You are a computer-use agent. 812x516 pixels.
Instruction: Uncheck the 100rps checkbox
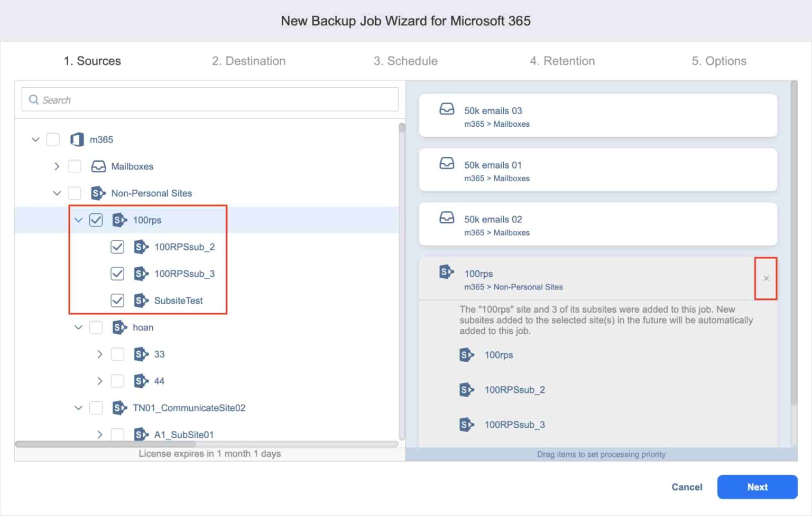click(96, 220)
